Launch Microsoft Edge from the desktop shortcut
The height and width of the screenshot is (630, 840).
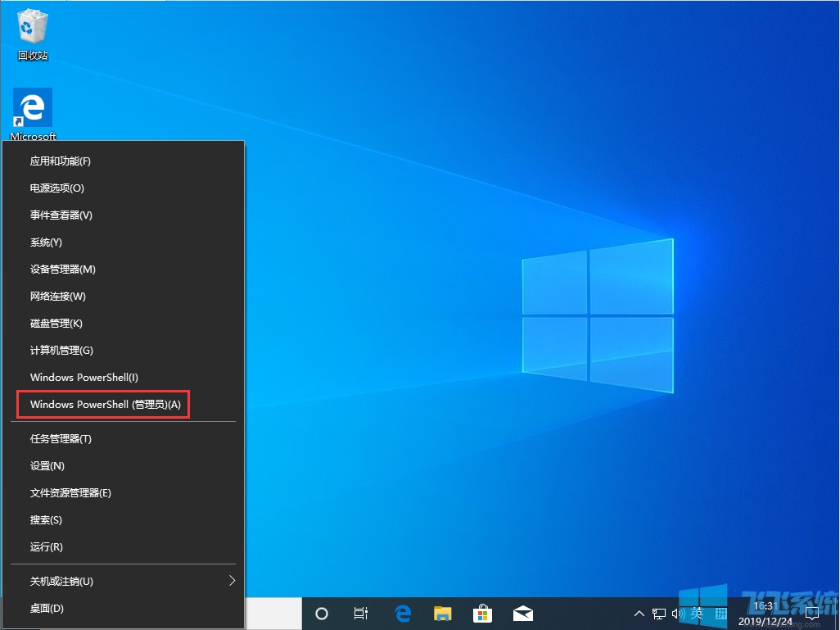(32, 109)
